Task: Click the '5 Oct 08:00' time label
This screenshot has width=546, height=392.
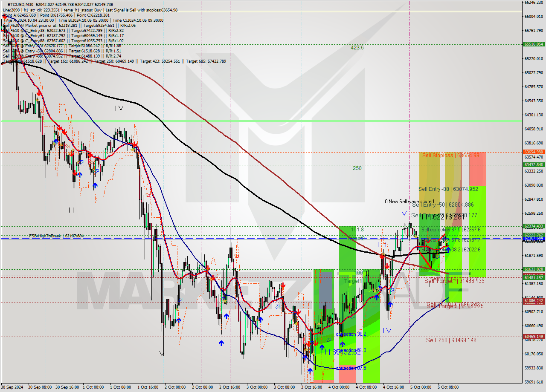Action: point(448,387)
